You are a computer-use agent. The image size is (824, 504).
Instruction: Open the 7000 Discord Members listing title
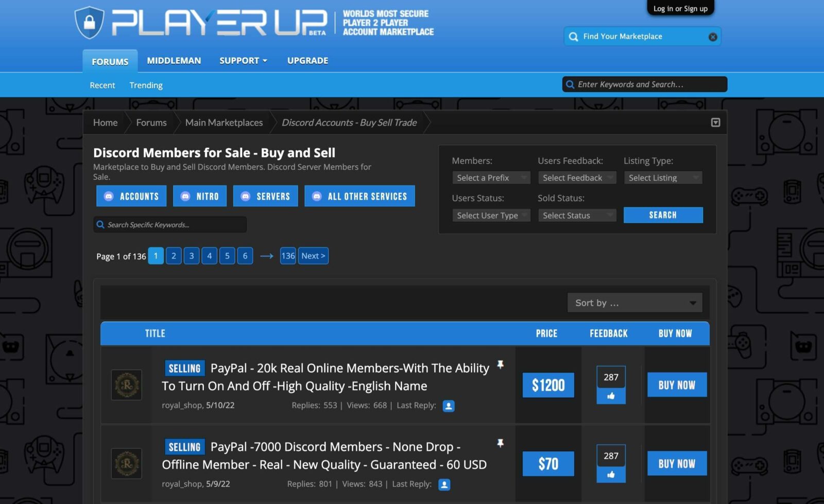pyautogui.click(x=324, y=456)
